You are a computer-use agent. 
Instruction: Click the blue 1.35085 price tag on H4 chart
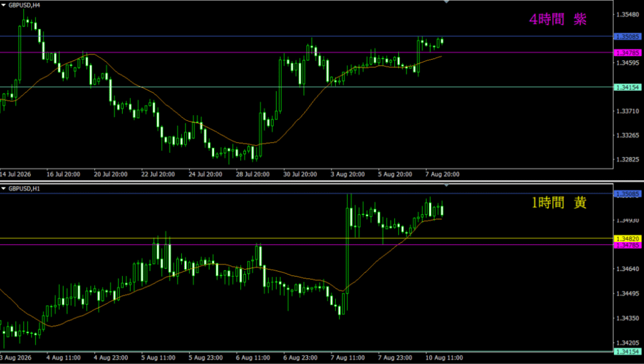(628, 36)
